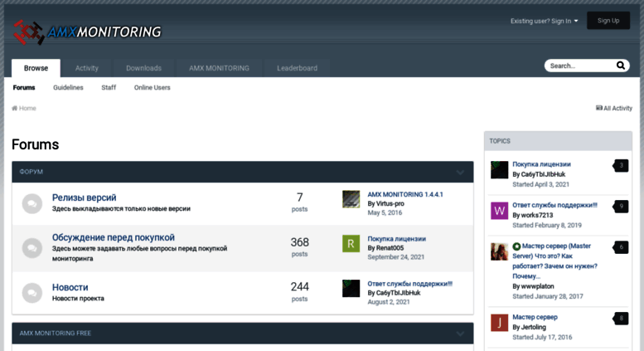The width and height of the screenshot is (644, 351).
Task: Switch to the Browse tab
Action: pyautogui.click(x=36, y=68)
